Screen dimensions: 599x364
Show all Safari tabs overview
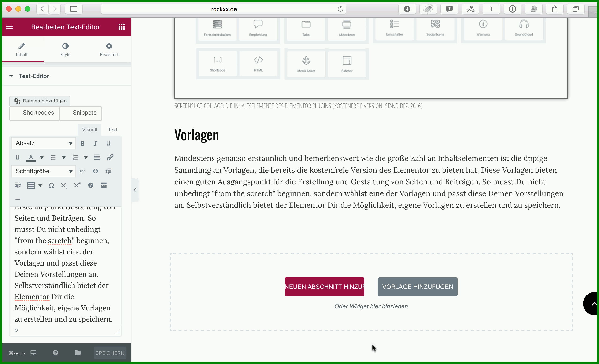pyautogui.click(x=576, y=9)
